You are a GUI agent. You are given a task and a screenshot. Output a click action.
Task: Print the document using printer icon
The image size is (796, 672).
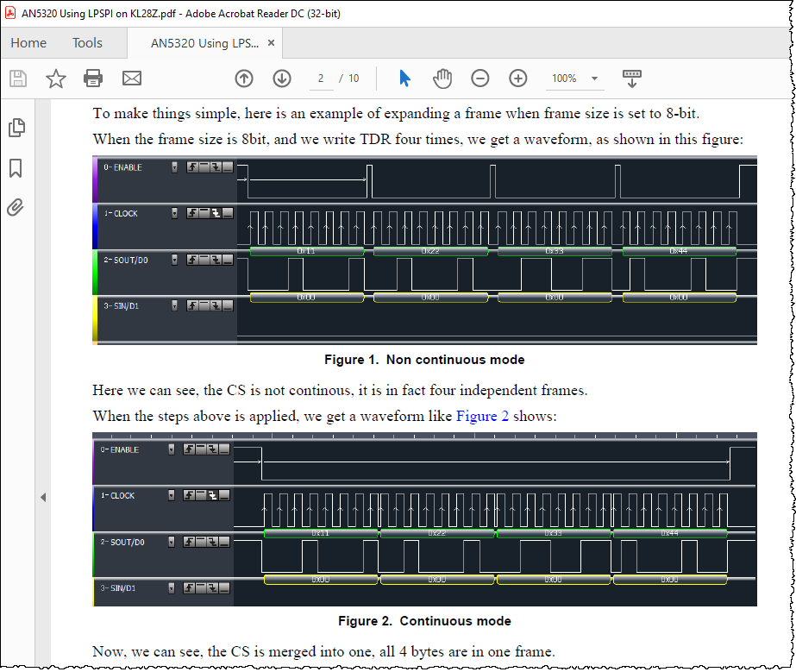(93, 79)
